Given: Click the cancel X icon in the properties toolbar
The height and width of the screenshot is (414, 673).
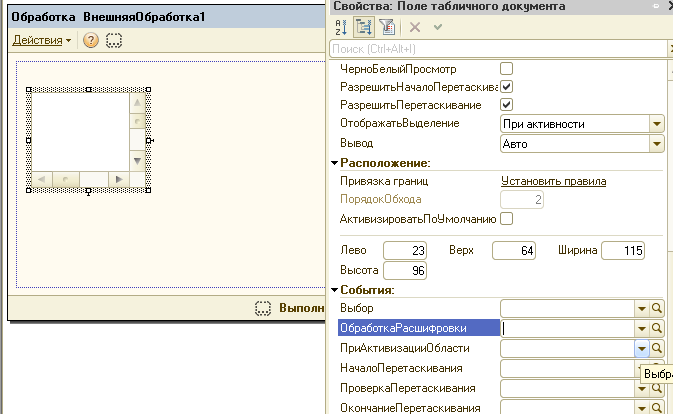Looking at the screenshot, I should [x=415, y=27].
